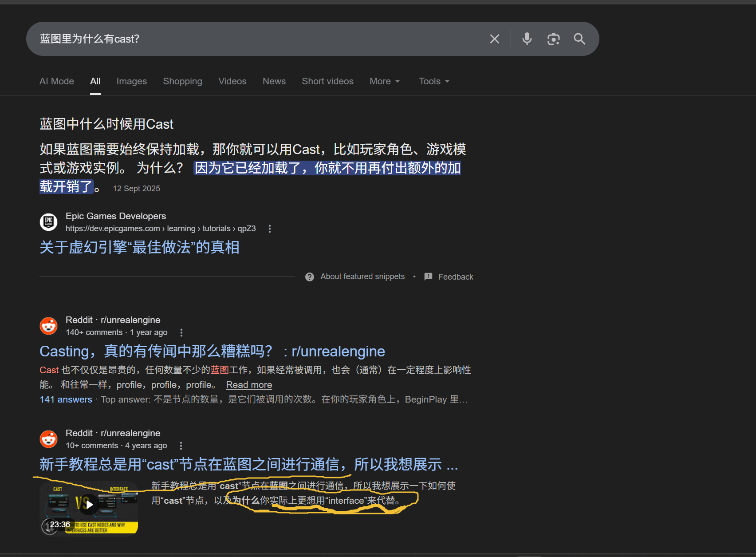Expand the More dropdown menu
This screenshot has width=756, height=557.
385,81
